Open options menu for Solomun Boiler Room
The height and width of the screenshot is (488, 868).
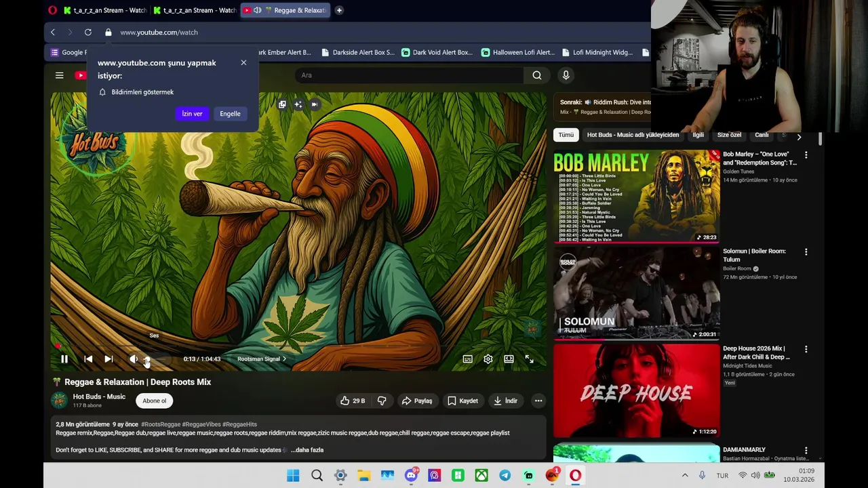[x=806, y=252]
